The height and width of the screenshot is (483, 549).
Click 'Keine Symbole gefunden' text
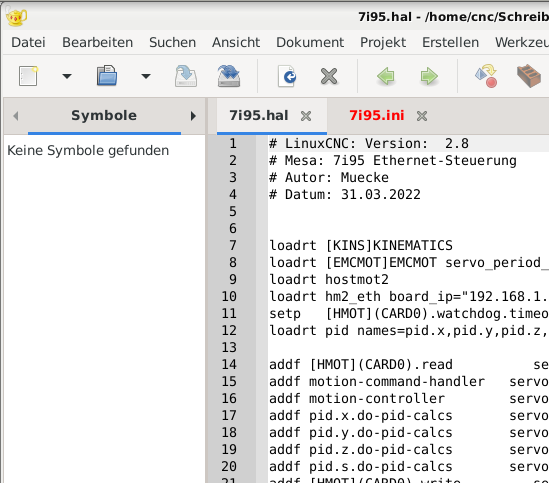[x=88, y=150]
